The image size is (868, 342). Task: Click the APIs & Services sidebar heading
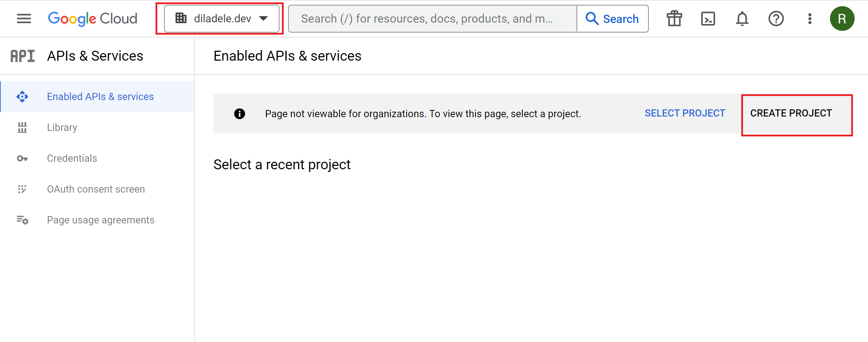tap(95, 56)
